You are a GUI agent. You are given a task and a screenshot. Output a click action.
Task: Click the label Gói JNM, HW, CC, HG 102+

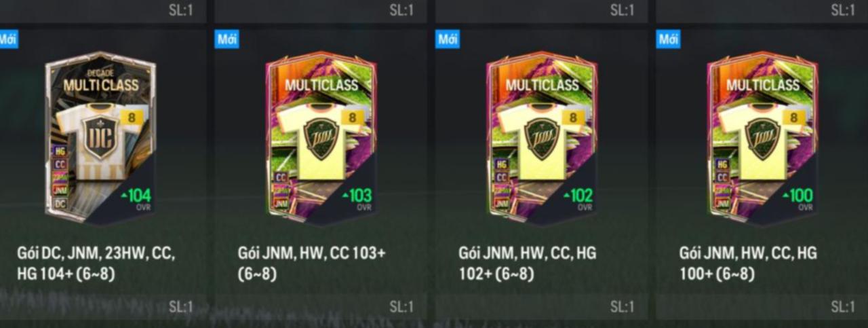pos(527,263)
